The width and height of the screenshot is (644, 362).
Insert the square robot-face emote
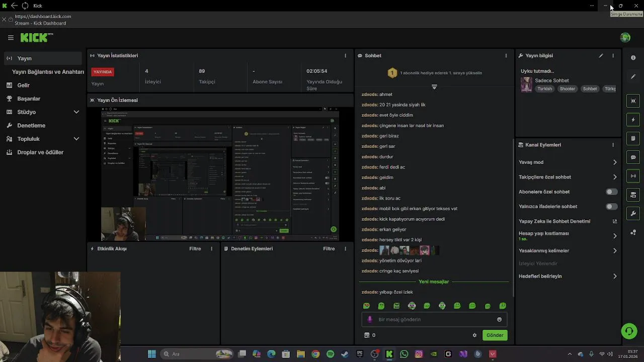396,306
